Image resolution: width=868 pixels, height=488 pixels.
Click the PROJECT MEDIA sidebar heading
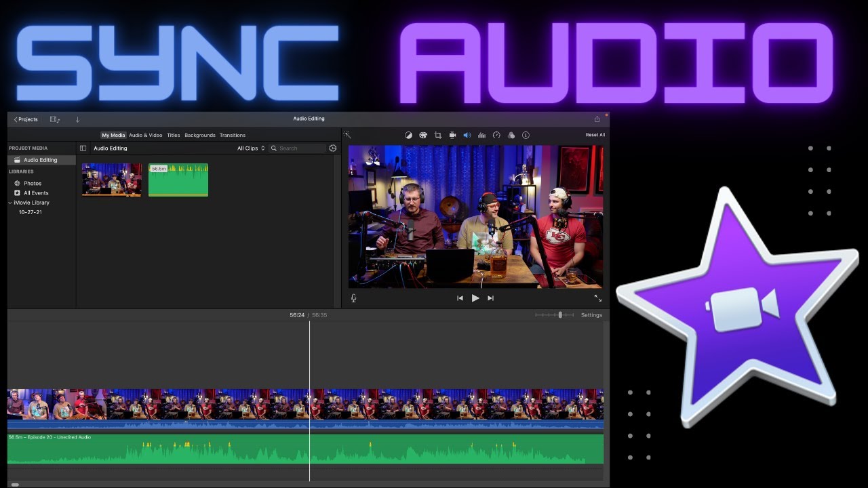28,148
